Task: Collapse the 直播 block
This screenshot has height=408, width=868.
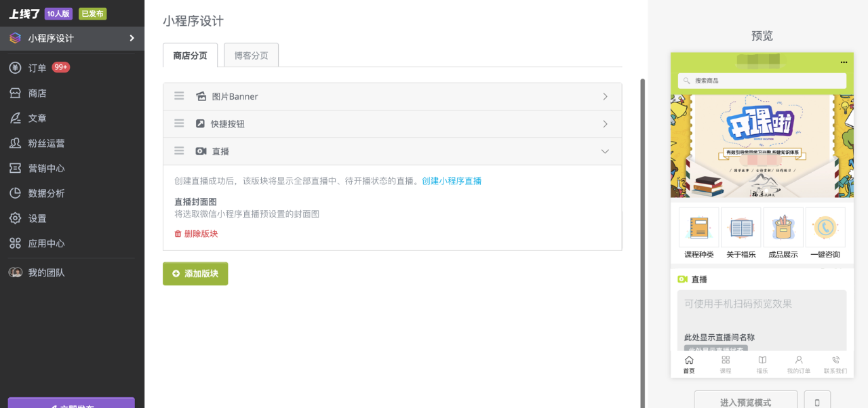Action: point(605,152)
